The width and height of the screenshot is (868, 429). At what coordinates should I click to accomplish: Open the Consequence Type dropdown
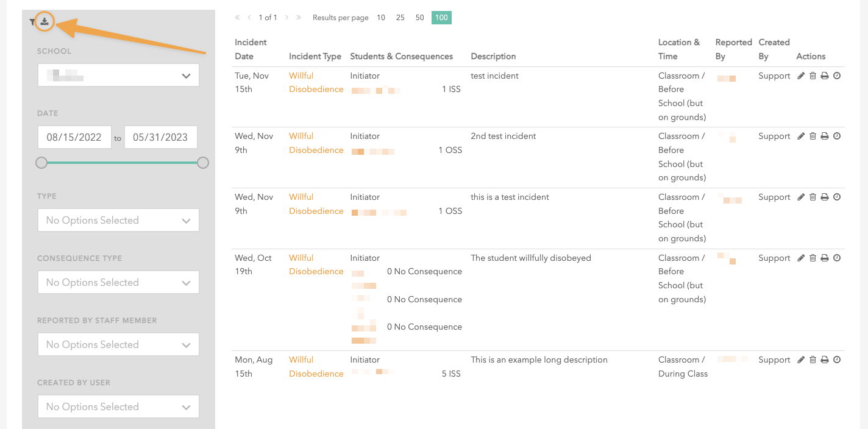[x=118, y=283]
